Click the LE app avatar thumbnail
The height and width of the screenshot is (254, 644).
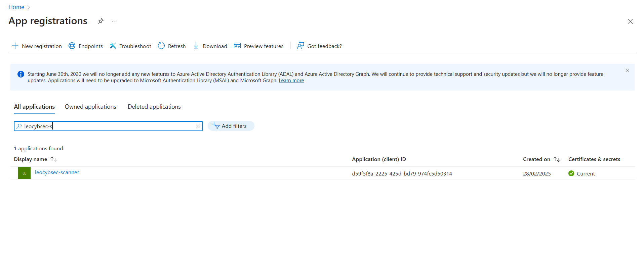point(24,173)
